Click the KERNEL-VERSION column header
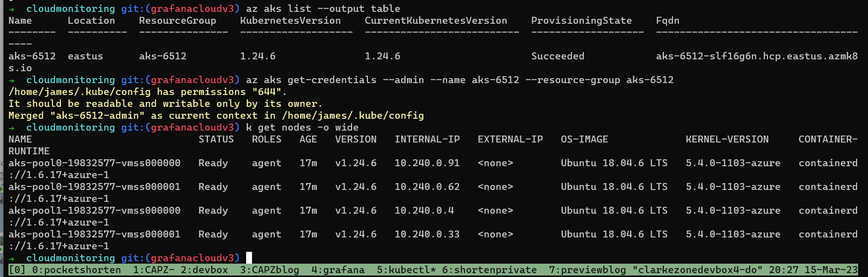 (x=727, y=139)
